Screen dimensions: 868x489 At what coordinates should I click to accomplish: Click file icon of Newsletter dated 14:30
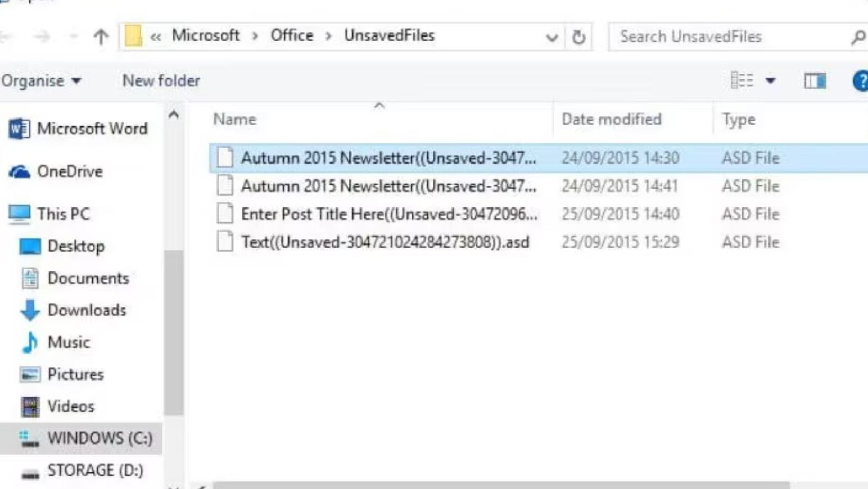tap(225, 157)
